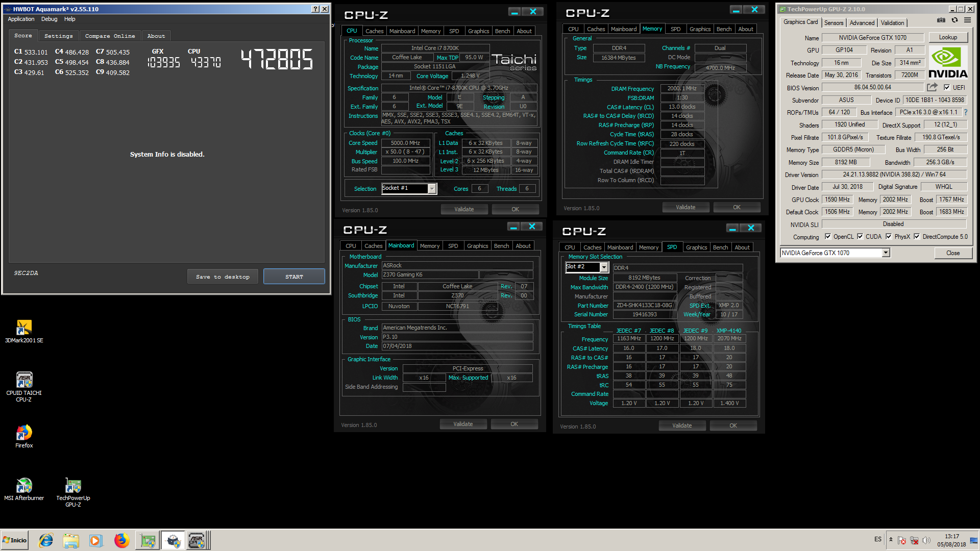Screen dimensions: 980x551
Task: Click the GPU-Z refresh icon
Action: [x=954, y=20]
